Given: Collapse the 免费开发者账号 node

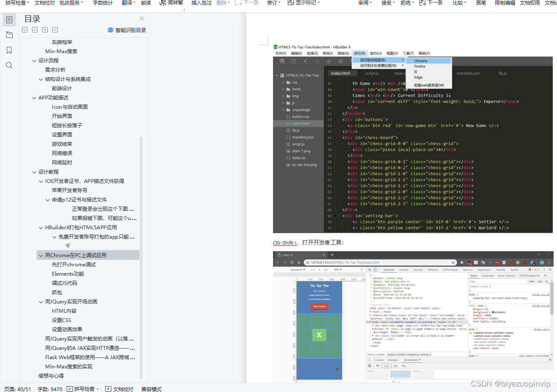Looking at the screenshot, I should pyautogui.click(x=54, y=237).
